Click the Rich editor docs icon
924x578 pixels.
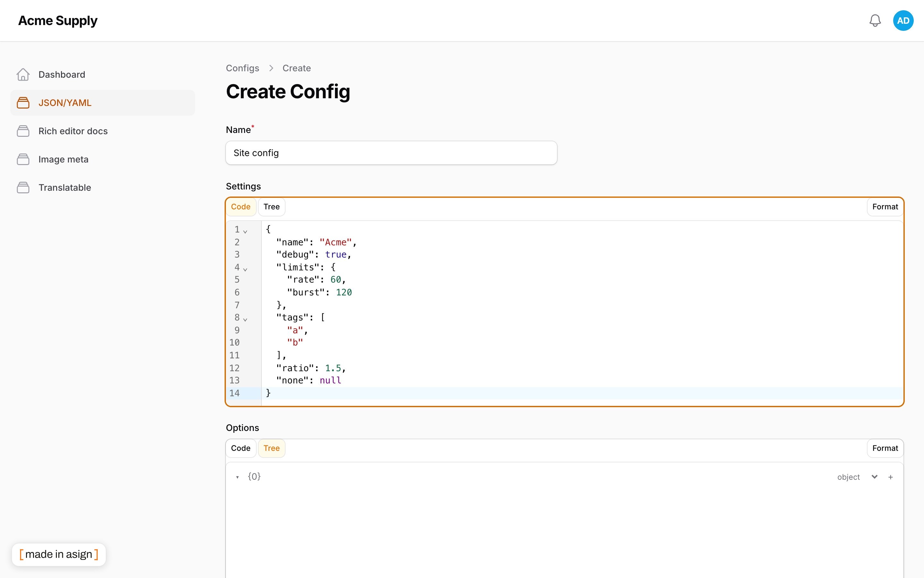point(23,131)
